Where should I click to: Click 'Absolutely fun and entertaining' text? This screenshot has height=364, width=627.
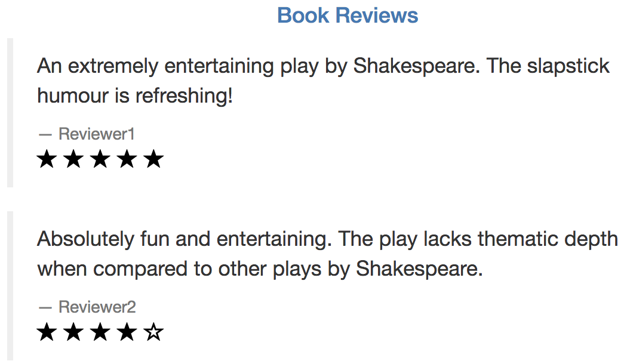click(x=185, y=239)
